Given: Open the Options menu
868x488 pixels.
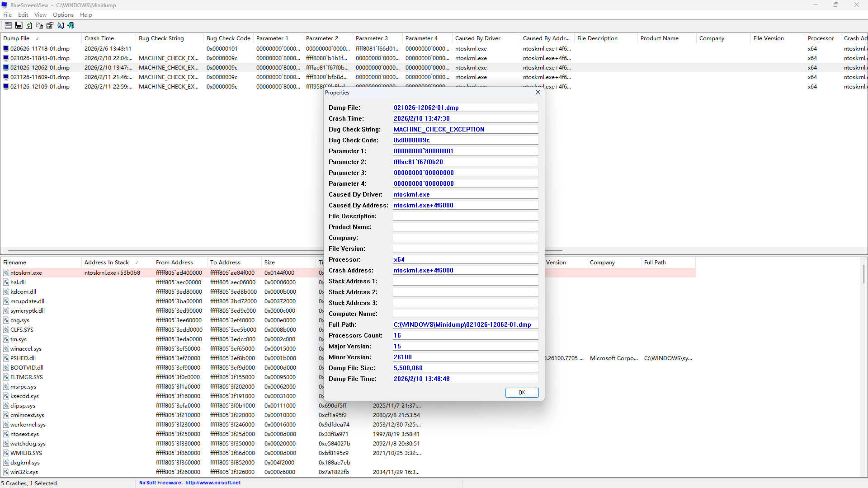Looking at the screenshot, I should tap(63, 15).
